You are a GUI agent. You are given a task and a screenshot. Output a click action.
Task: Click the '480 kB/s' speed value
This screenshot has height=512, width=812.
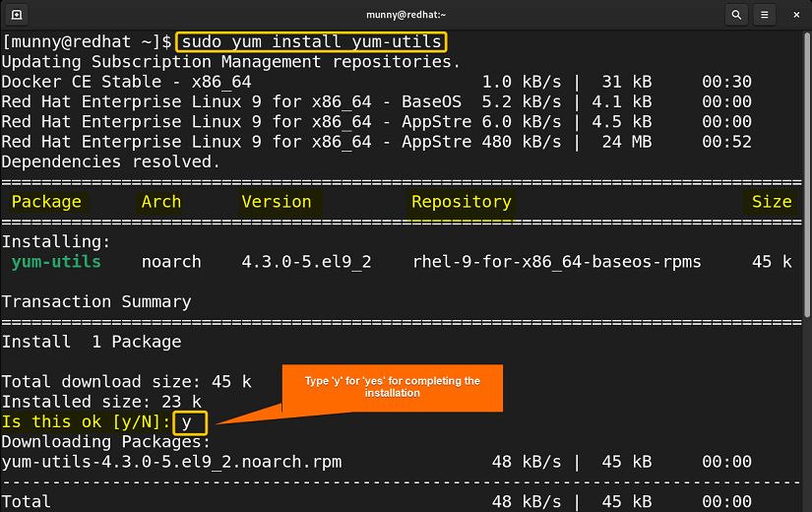(x=522, y=142)
